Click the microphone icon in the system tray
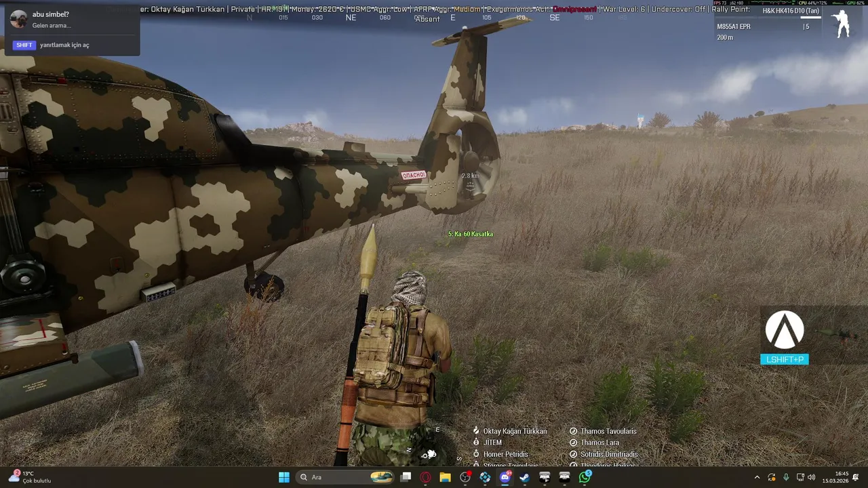The width and height of the screenshot is (868, 488). coord(786,477)
